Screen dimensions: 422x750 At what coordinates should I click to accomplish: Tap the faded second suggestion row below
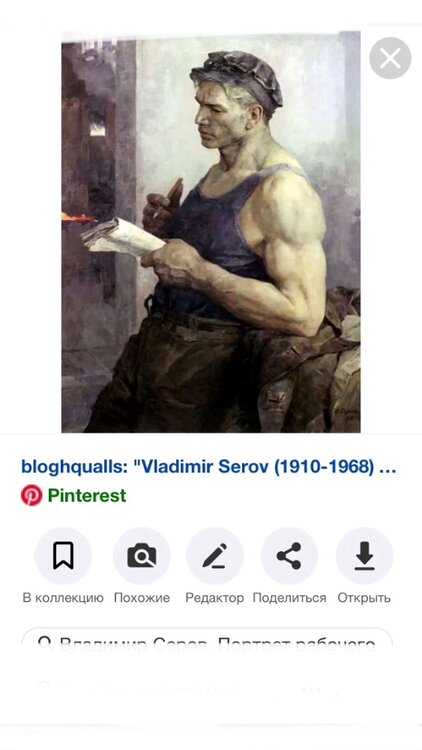point(207,691)
